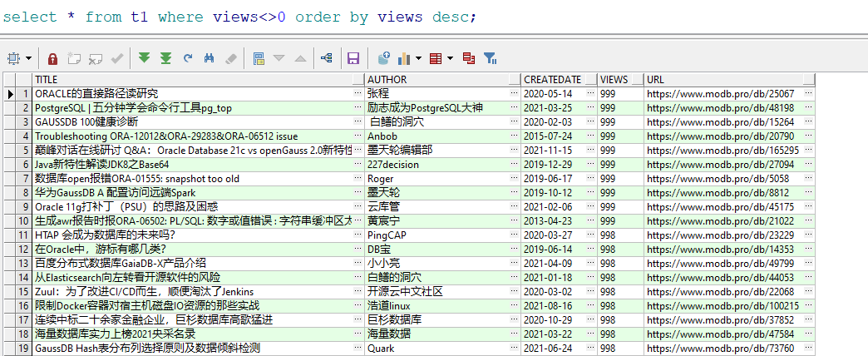Viewport: 868px width, 356px height.
Task: Click the red table grid icon
Action: 436,57
